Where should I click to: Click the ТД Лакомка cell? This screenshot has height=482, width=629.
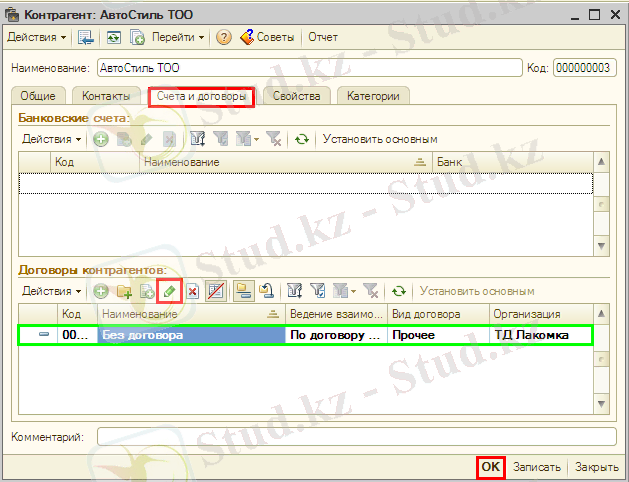[540, 335]
